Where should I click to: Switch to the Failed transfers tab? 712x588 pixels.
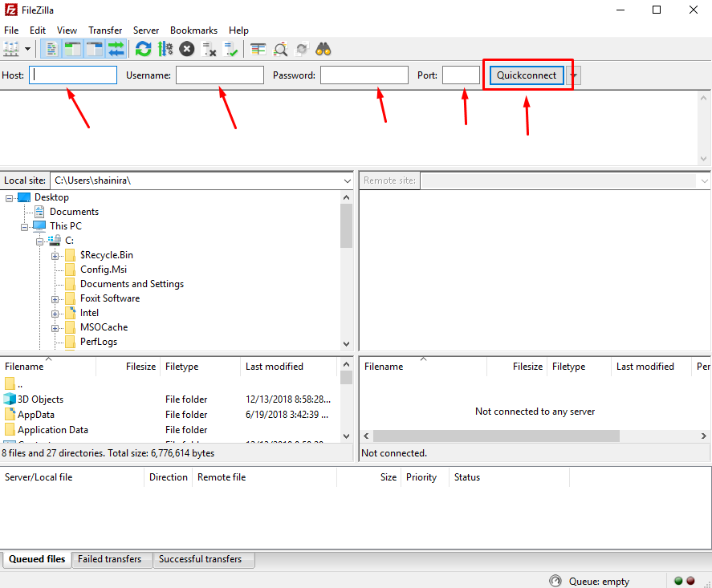[109, 559]
